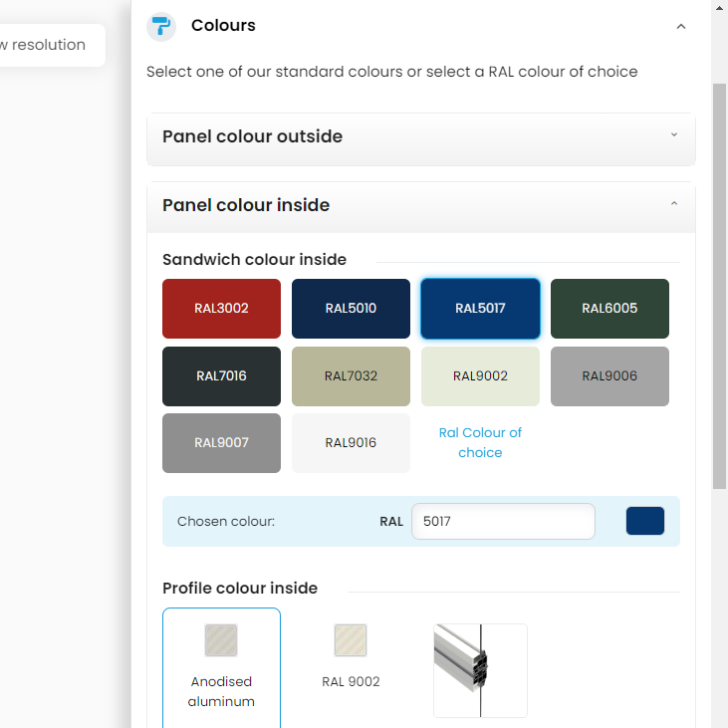Click the RAL number input field

click(503, 521)
